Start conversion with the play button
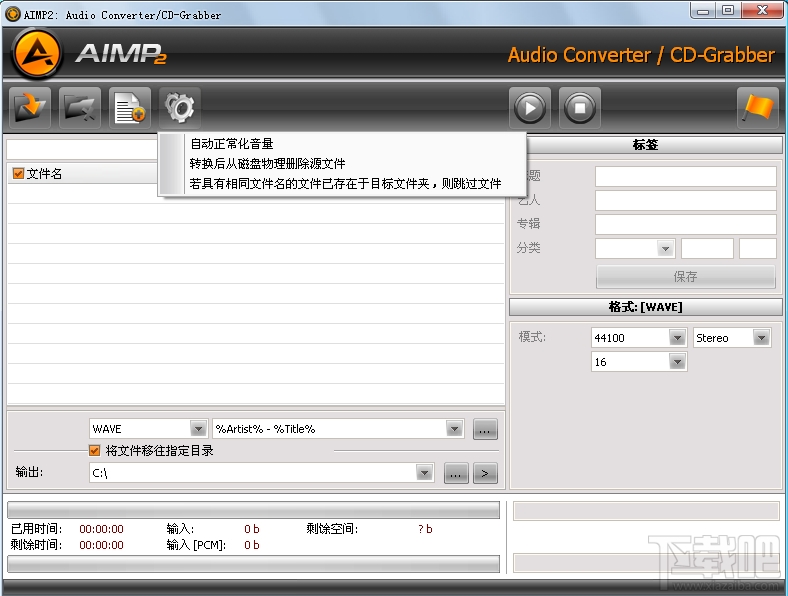This screenshot has width=788, height=596. coord(530,108)
